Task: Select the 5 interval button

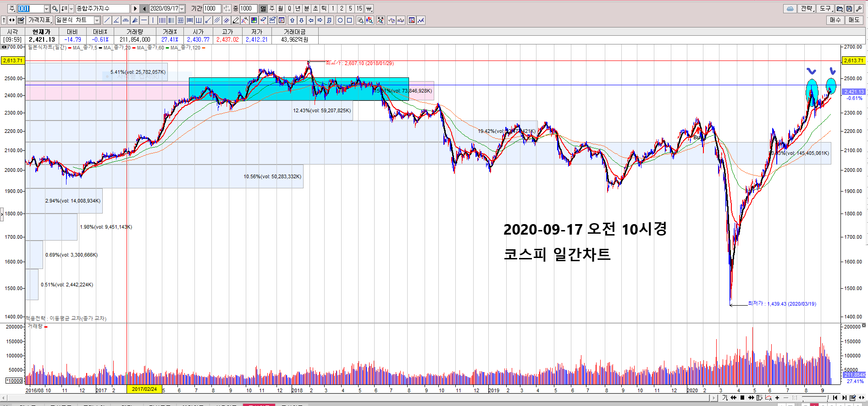Action: click(350, 9)
